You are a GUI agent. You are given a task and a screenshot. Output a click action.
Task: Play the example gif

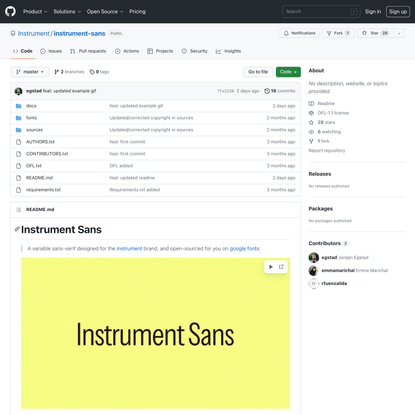(x=271, y=267)
